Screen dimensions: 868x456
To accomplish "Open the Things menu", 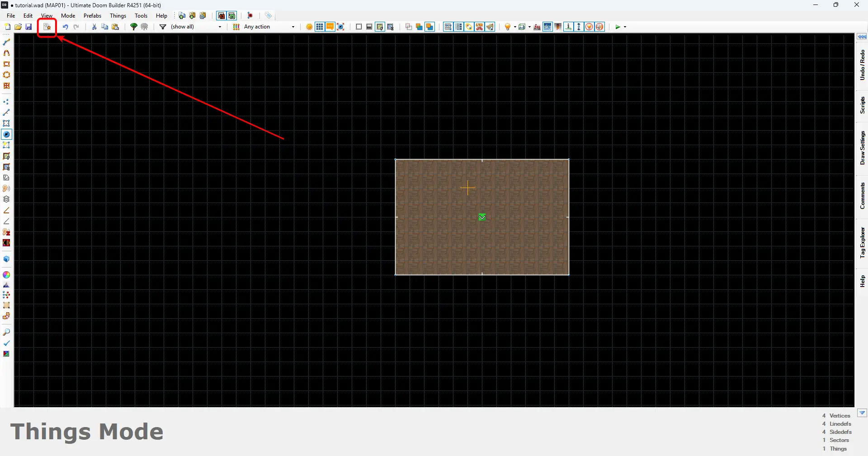I will 118,16.
